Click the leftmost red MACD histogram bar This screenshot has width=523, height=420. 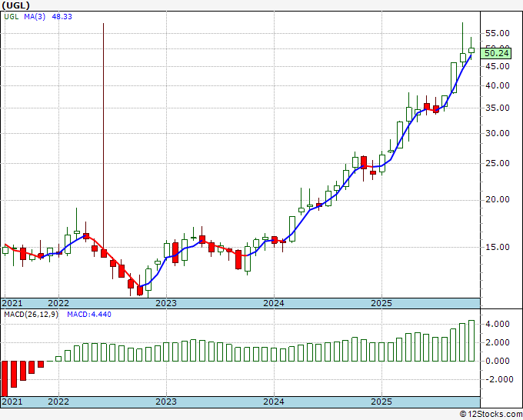tap(5, 378)
